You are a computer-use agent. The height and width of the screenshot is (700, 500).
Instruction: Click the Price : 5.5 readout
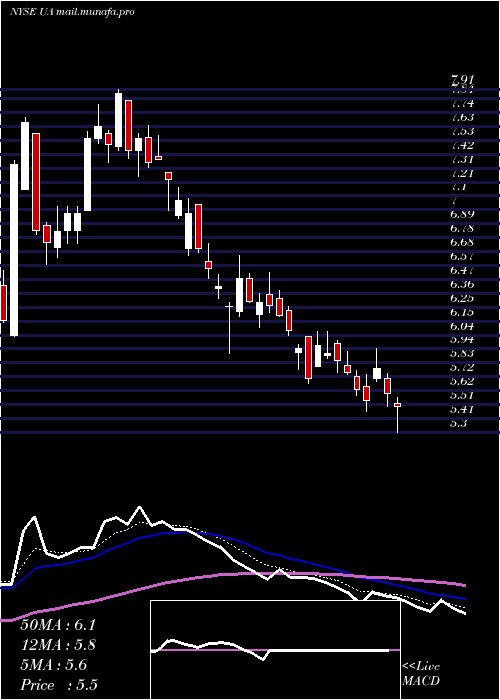tap(59, 685)
